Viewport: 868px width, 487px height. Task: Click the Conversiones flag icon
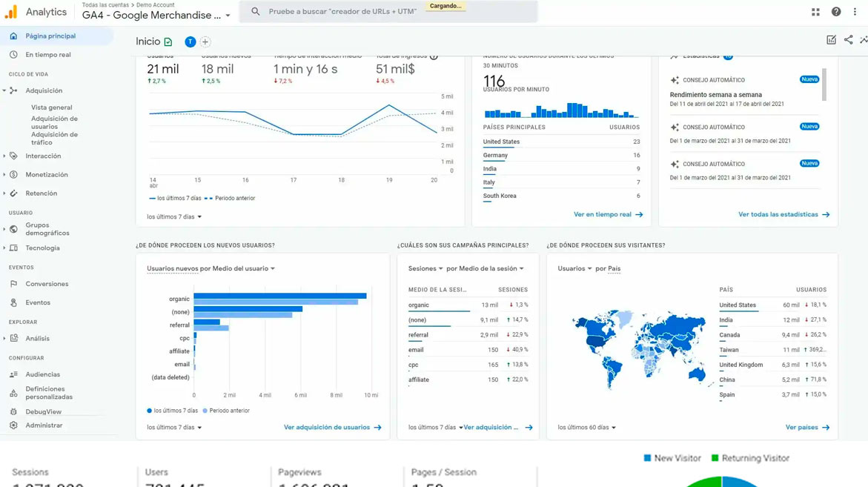(x=13, y=284)
